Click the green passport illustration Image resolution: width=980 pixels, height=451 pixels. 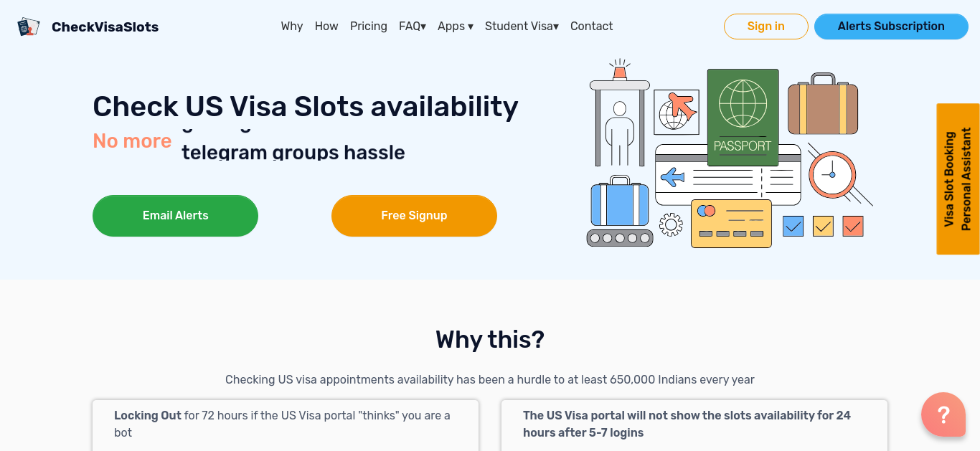click(743, 118)
